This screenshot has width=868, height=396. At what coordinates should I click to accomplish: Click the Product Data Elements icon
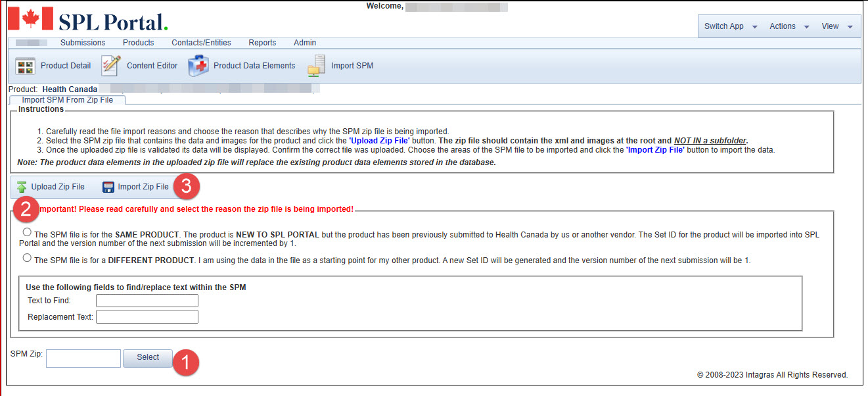tap(198, 66)
